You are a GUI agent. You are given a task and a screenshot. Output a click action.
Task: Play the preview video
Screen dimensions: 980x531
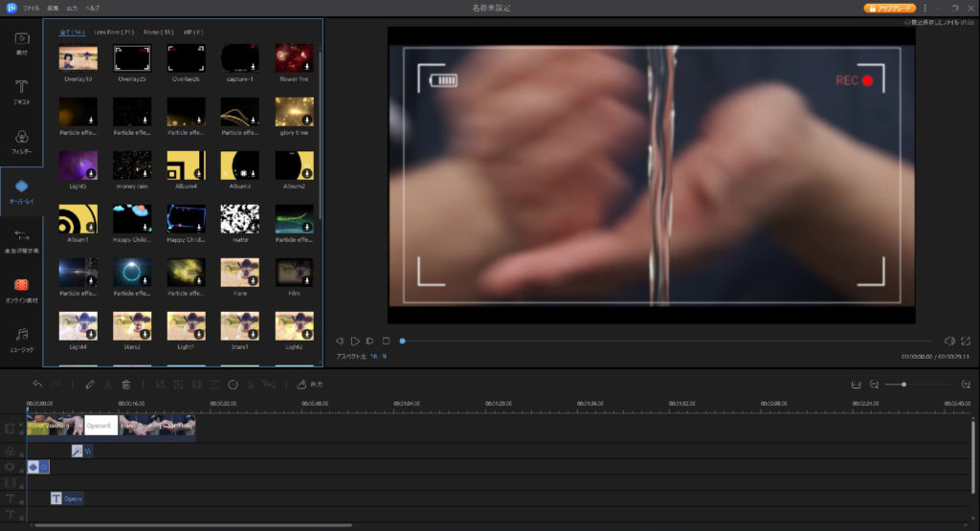point(355,342)
